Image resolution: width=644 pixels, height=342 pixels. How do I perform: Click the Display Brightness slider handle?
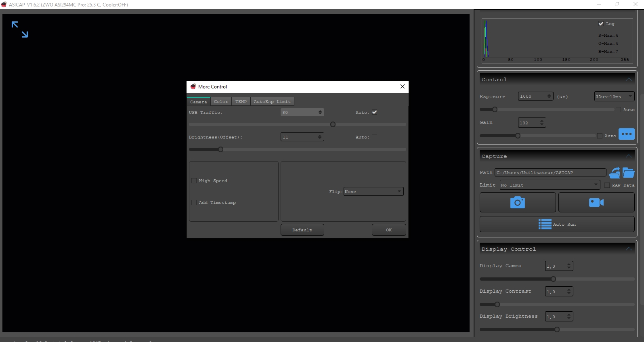[x=557, y=329]
